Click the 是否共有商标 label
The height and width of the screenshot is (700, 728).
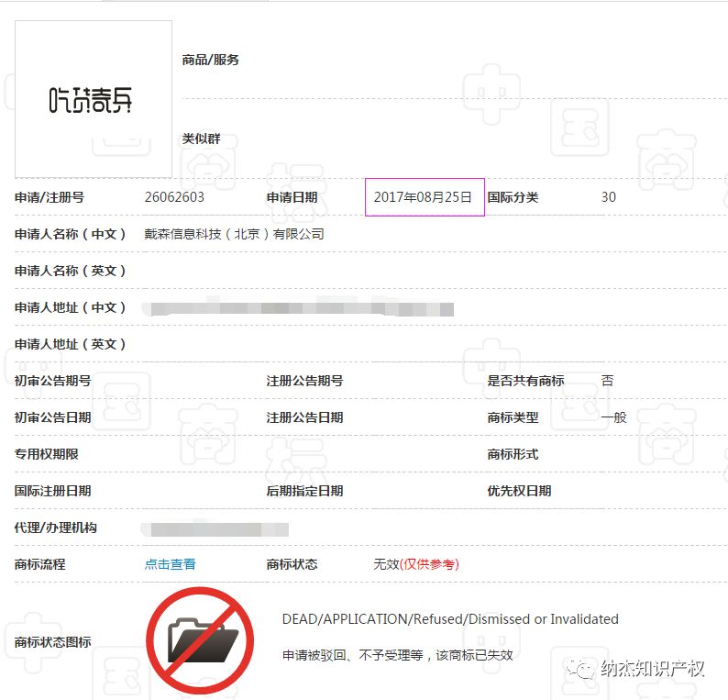pyautogui.click(x=525, y=381)
